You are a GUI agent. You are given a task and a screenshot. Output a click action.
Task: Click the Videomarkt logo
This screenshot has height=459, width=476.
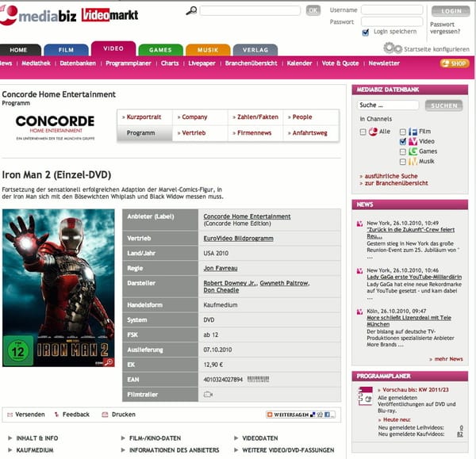point(110,14)
